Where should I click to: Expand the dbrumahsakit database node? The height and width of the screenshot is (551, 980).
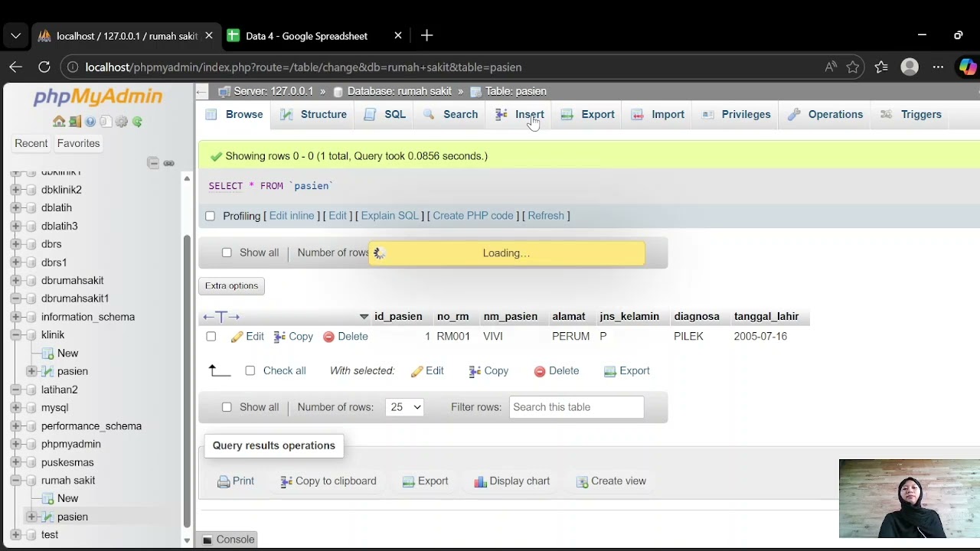(15, 281)
